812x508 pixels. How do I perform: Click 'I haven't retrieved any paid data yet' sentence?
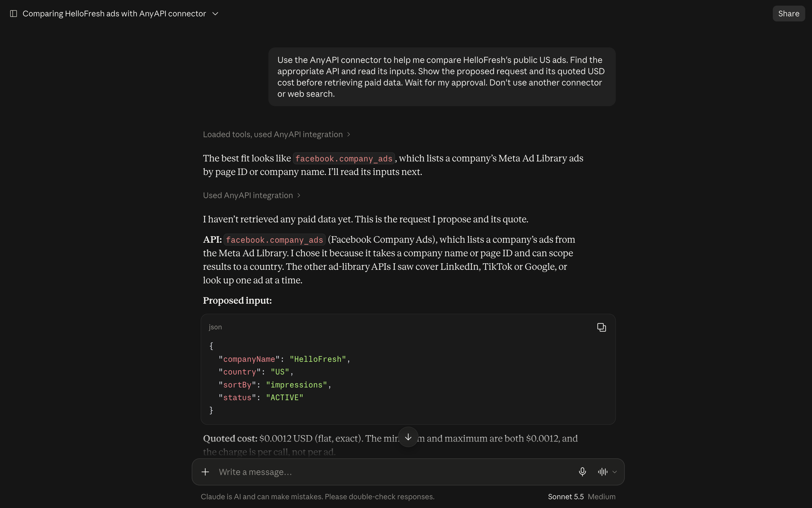(365, 219)
